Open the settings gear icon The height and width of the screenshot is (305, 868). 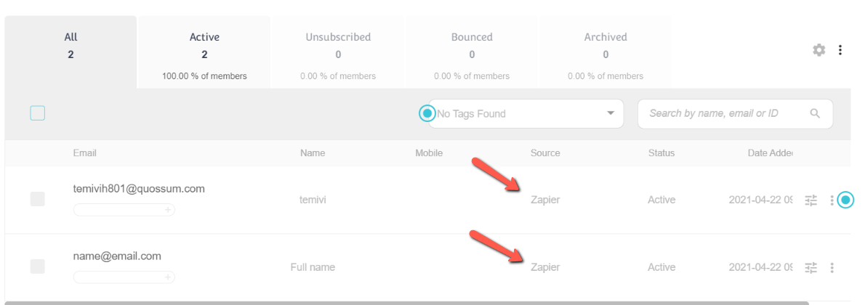click(x=819, y=50)
